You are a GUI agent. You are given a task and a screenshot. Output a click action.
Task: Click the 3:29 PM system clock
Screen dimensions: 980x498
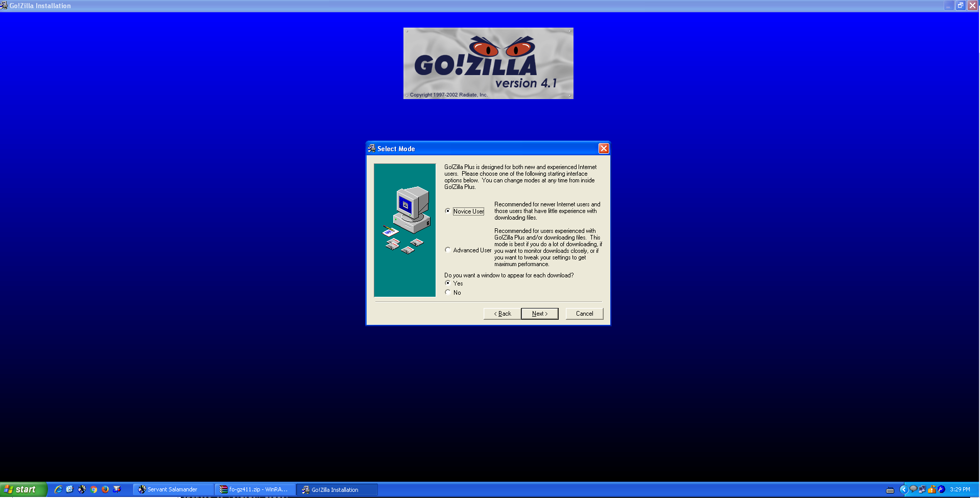pyautogui.click(x=960, y=489)
